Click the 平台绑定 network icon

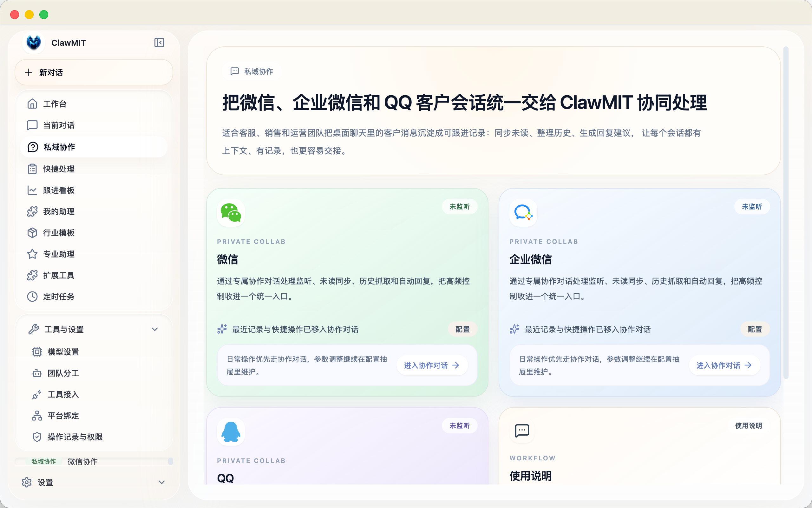[x=37, y=416]
